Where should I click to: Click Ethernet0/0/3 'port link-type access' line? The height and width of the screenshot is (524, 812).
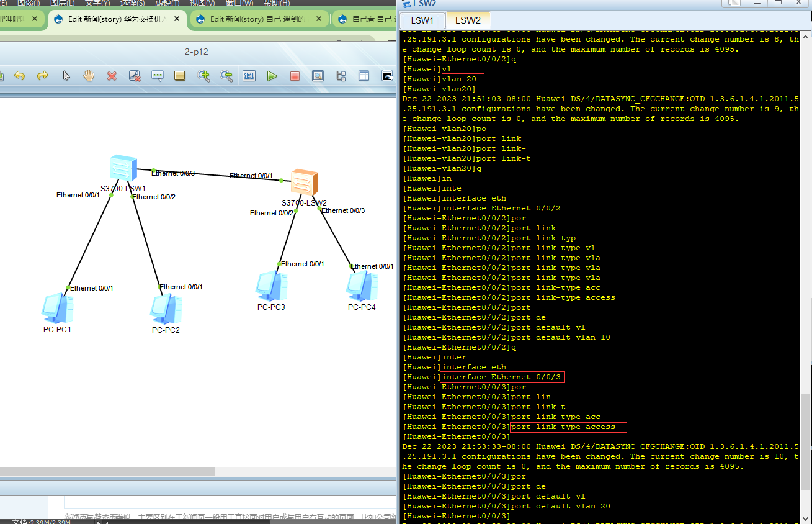tap(509, 427)
